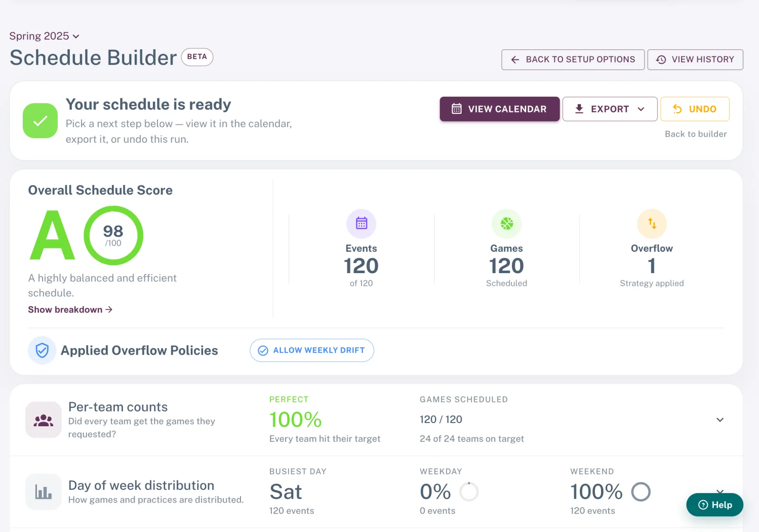Click the Games basketball icon

507,223
